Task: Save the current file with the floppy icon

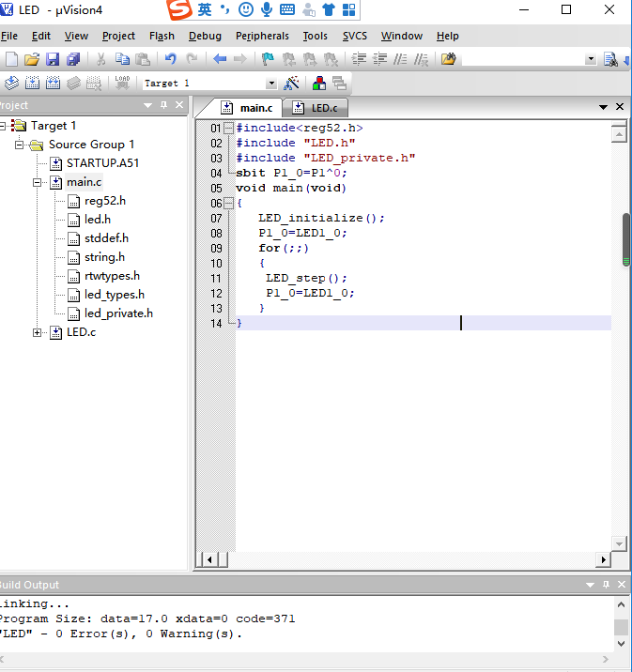Action: pos(53,59)
